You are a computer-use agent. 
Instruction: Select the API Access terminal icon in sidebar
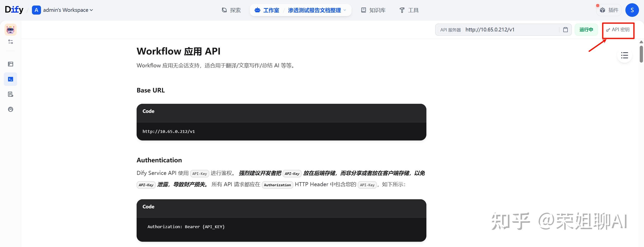10,79
